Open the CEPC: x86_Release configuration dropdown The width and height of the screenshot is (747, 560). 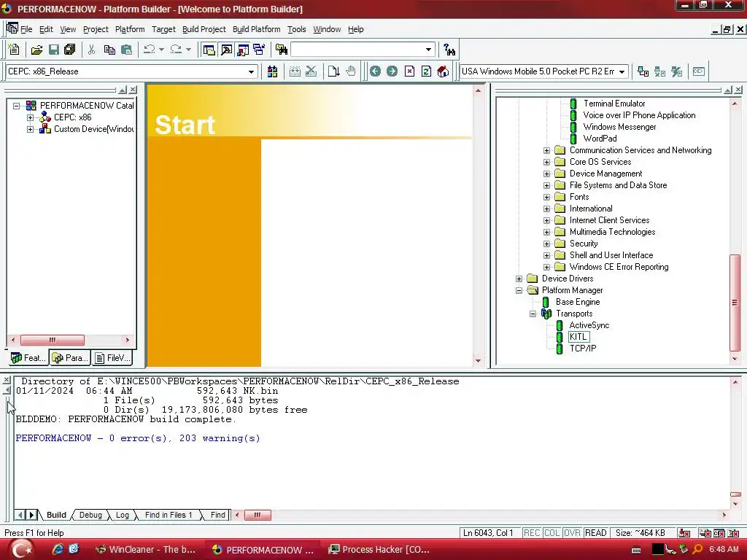(x=251, y=72)
